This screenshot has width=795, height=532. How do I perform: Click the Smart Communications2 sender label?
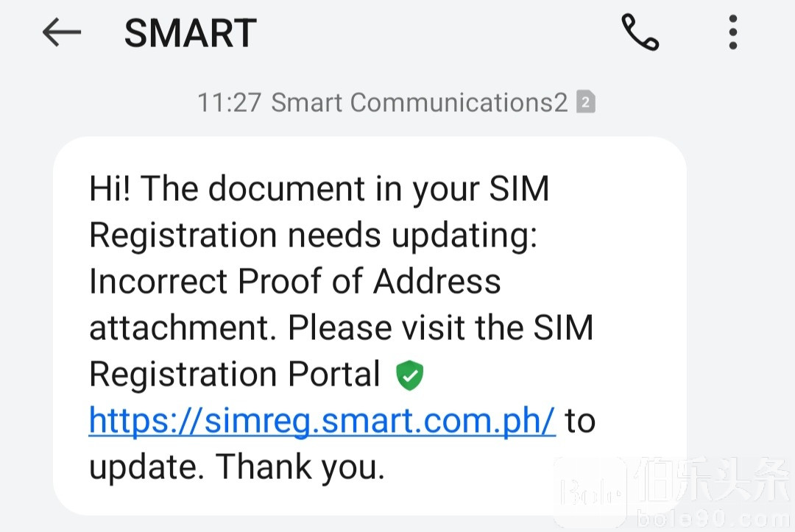420,102
